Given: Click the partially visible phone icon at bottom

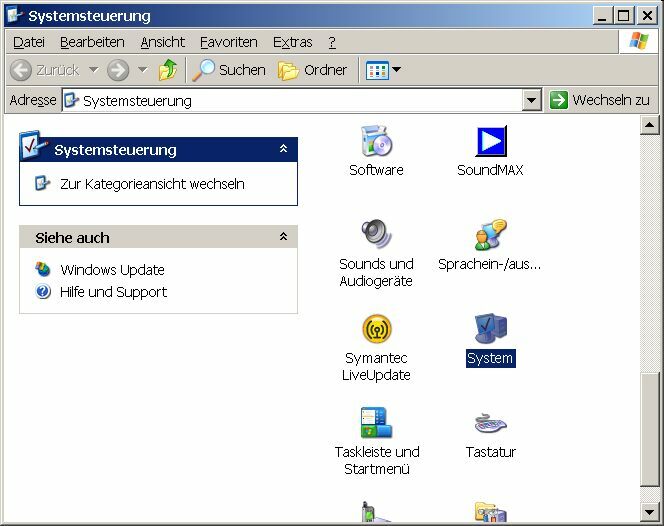Looking at the screenshot, I should pos(375,512).
